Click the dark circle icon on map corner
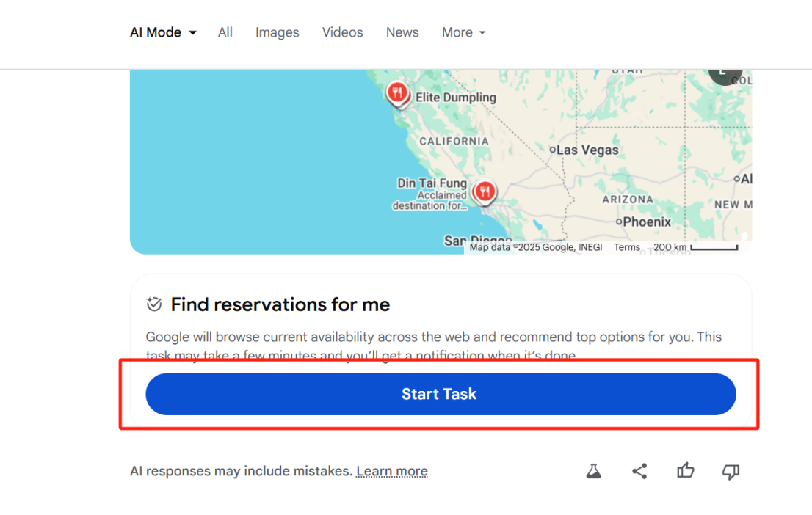This screenshot has width=812, height=515. coord(725,73)
